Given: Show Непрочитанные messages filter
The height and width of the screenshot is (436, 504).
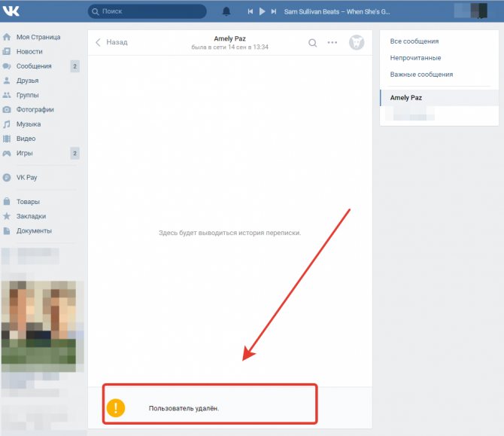Looking at the screenshot, I should (415, 58).
